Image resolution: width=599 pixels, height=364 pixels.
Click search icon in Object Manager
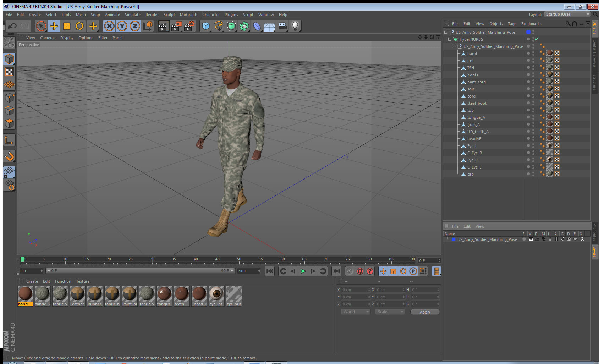tap(568, 24)
